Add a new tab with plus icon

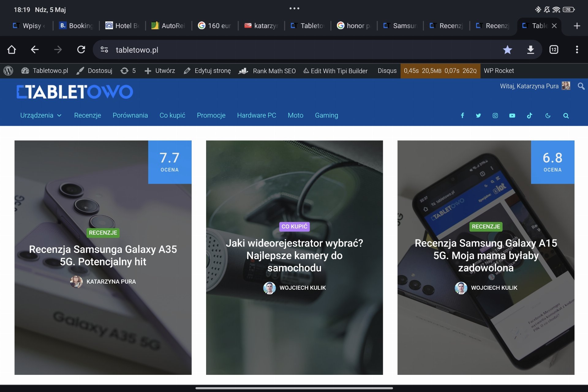coord(577,26)
